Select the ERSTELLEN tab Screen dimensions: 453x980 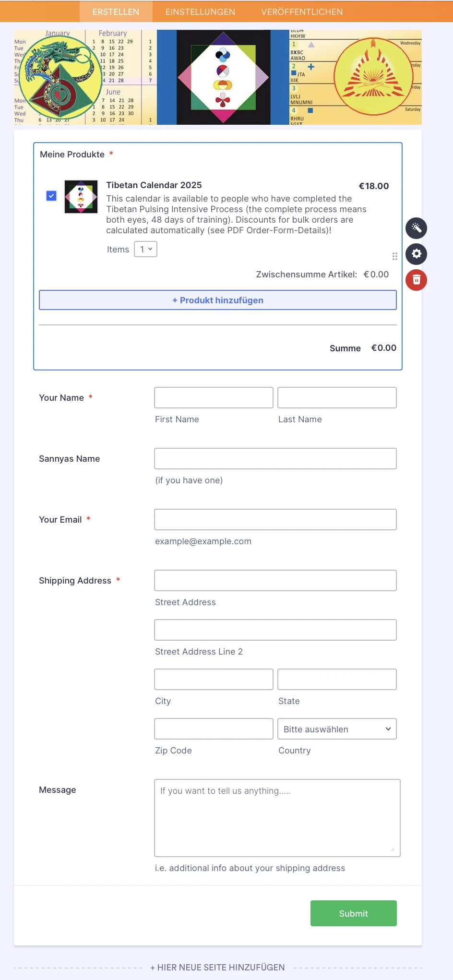coord(116,12)
